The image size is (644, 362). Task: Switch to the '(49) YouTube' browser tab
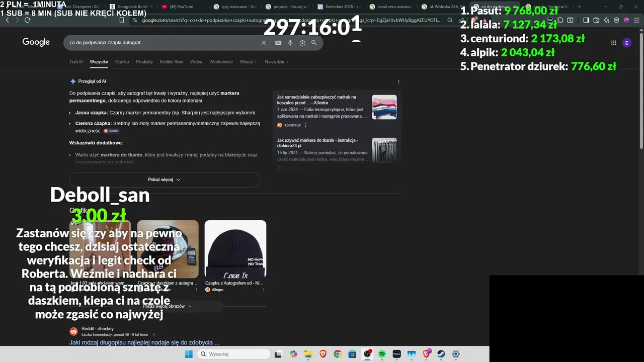pyautogui.click(x=181, y=7)
